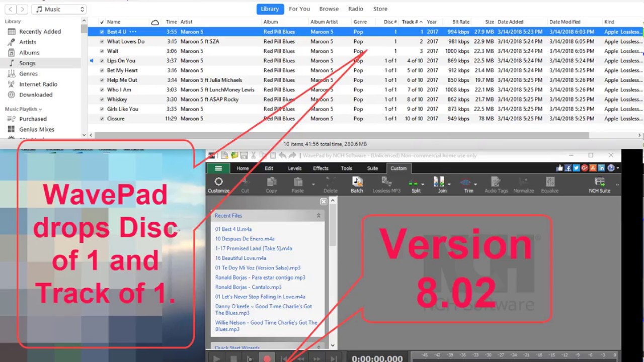
Task: Uncheck the Lips On You checkbox
Action: click(x=102, y=61)
